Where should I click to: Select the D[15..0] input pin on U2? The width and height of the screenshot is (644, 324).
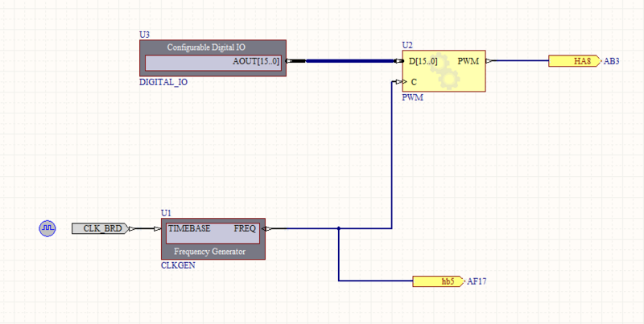click(423, 61)
